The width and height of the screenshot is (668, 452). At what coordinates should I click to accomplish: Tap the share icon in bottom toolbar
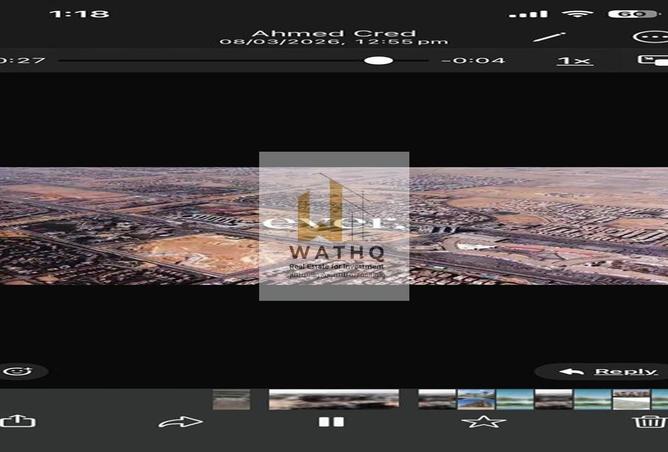click(17, 421)
